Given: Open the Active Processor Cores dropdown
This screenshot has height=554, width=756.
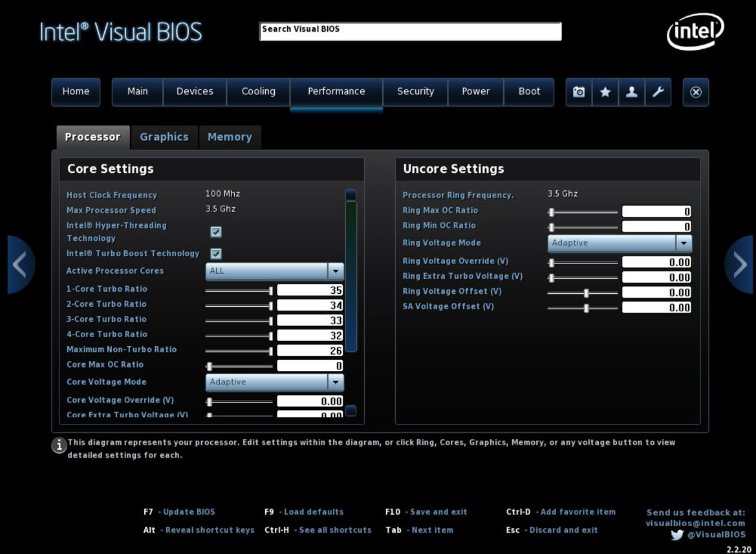Looking at the screenshot, I should tap(275, 271).
